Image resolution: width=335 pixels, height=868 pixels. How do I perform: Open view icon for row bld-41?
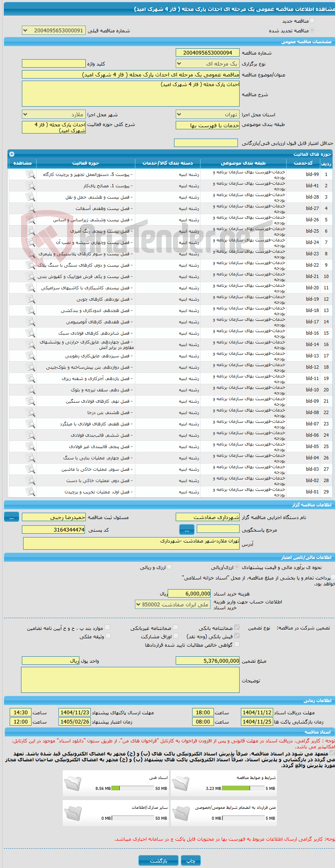(30, 186)
